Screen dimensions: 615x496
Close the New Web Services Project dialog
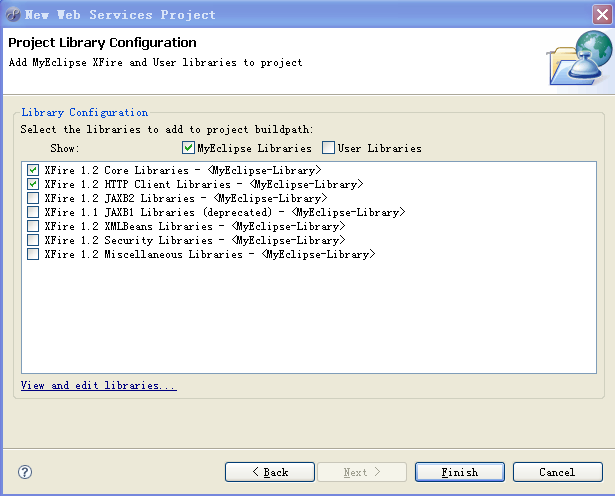pos(602,15)
